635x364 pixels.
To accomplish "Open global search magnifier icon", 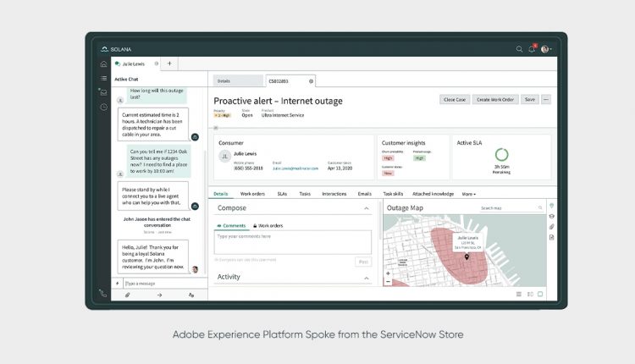I will click(x=519, y=49).
